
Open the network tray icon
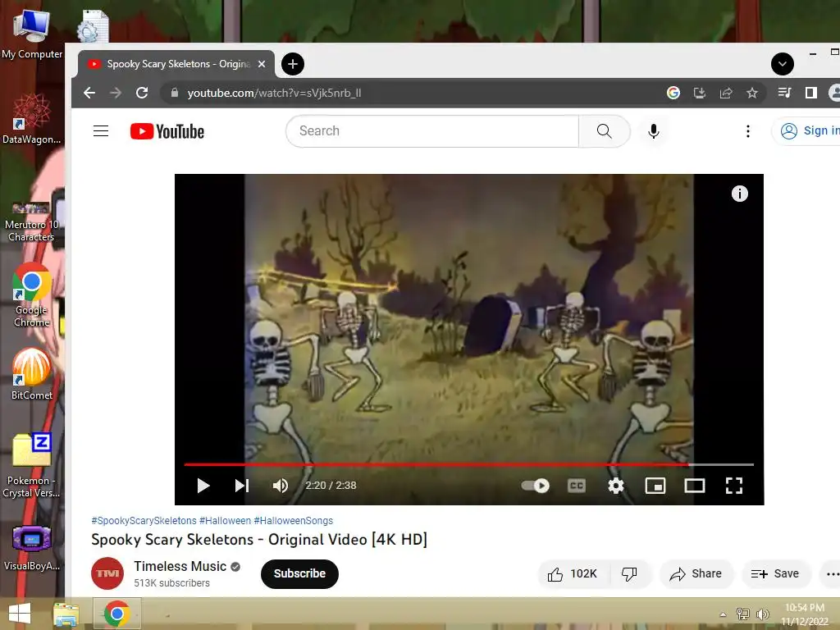pyautogui.click(x=743, y=614)
